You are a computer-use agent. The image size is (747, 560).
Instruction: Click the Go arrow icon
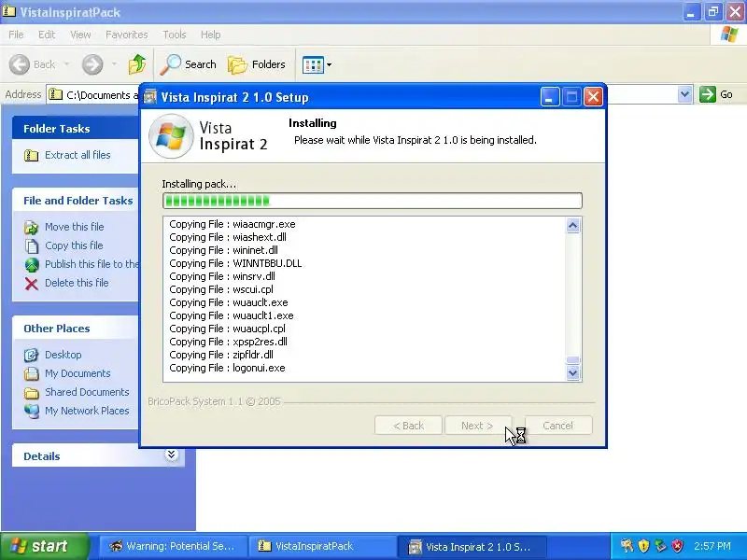click(x=708, y=94)
